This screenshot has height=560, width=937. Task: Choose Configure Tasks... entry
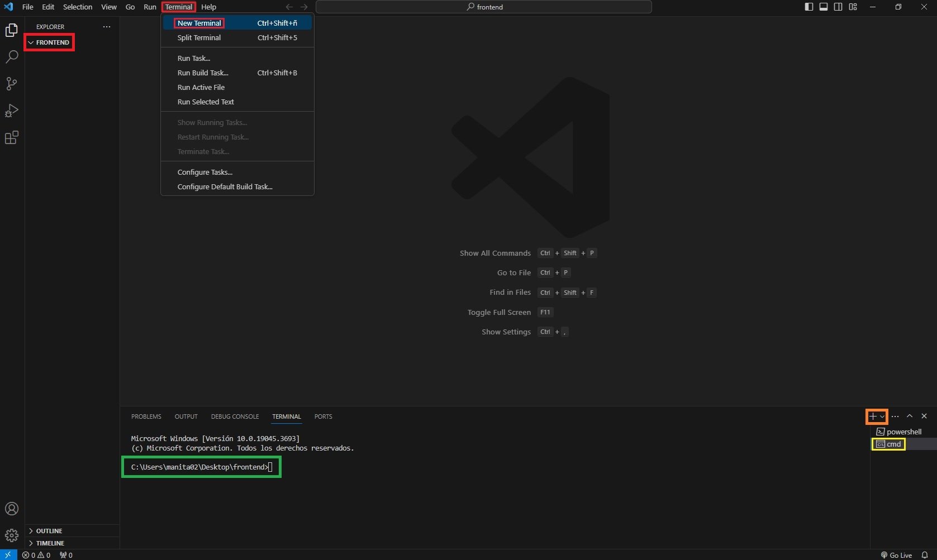pos(237,172)
